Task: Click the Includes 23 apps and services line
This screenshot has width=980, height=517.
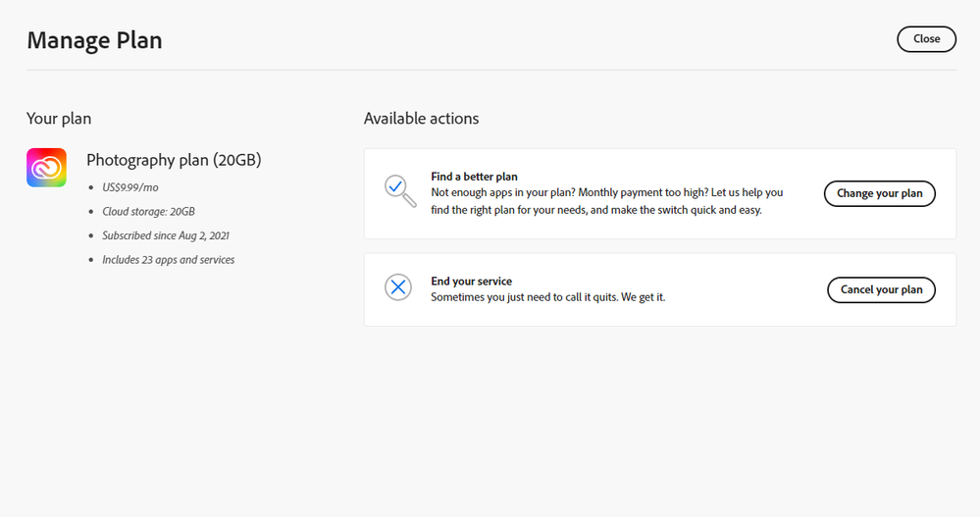Action: 168,260
